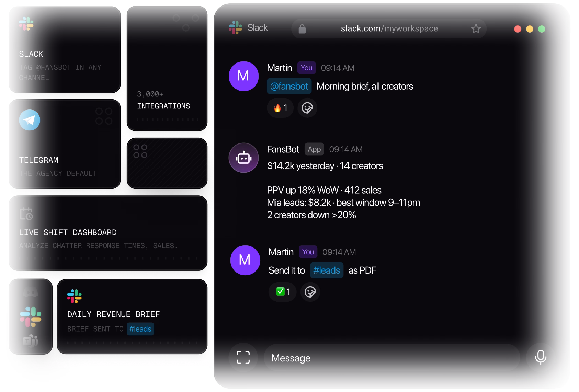Click the lock icon in the address bar
The image size is (579, 392).
click(x=302, y=29)
